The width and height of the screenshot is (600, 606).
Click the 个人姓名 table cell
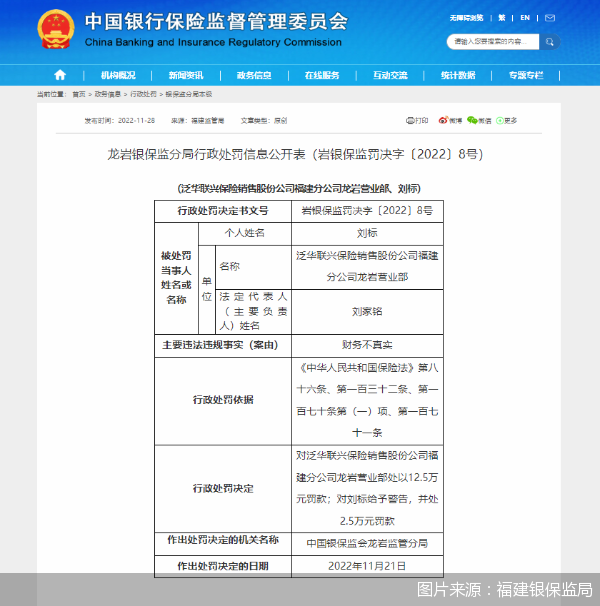point(245,233)
